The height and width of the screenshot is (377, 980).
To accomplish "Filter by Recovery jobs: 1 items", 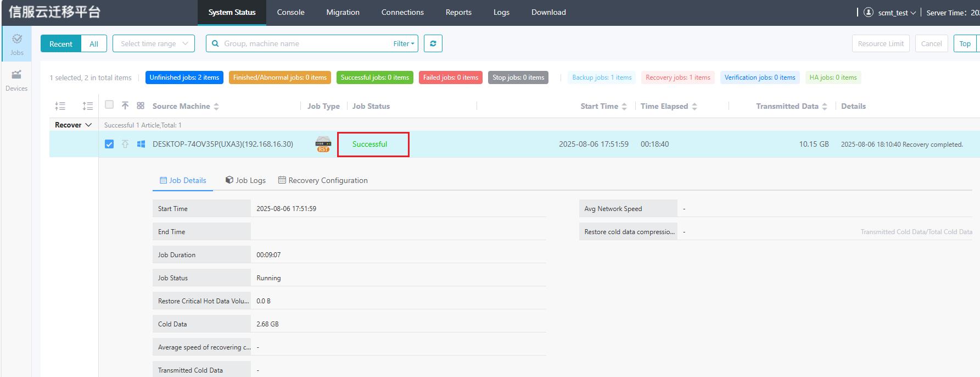I will point(678,77).
